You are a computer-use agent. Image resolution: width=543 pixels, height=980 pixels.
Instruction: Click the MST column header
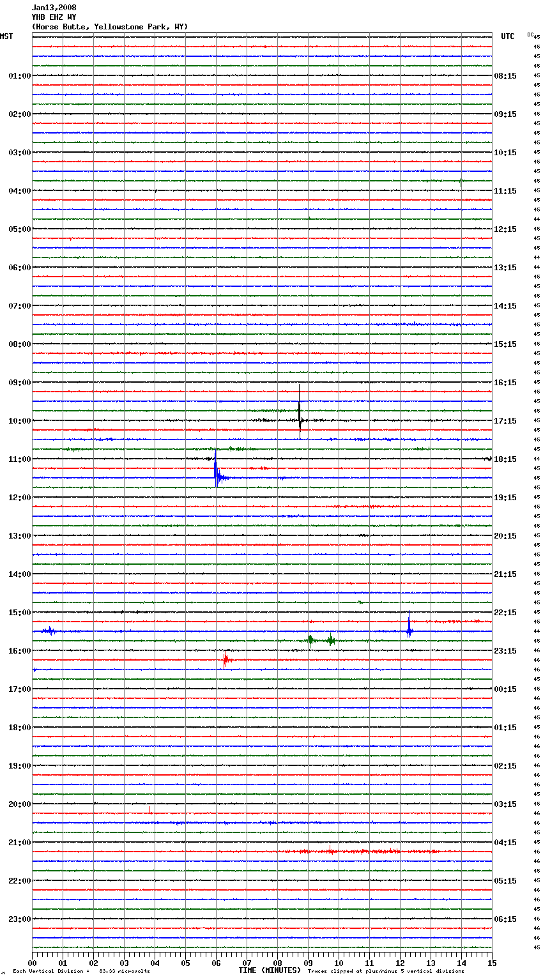(6, 36)
